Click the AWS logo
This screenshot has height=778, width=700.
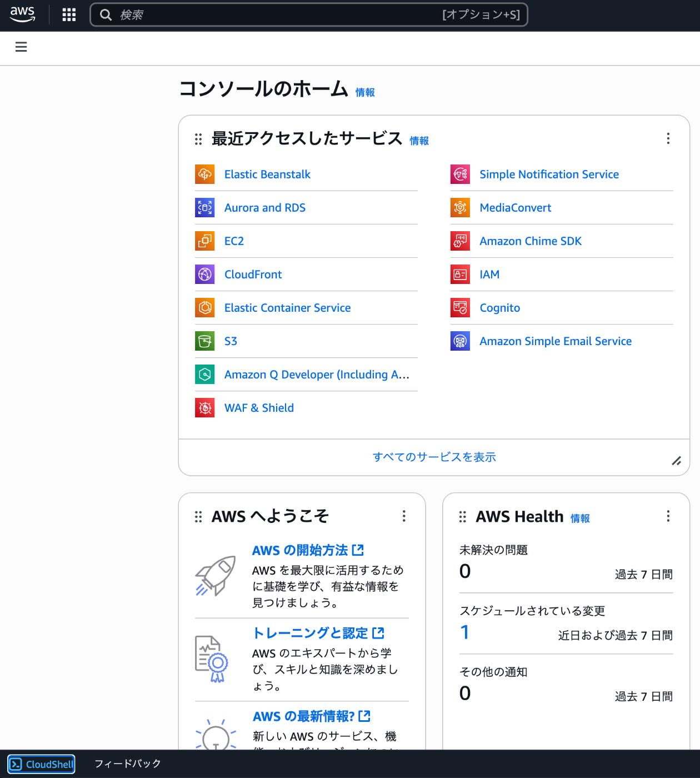pos(22,14)
